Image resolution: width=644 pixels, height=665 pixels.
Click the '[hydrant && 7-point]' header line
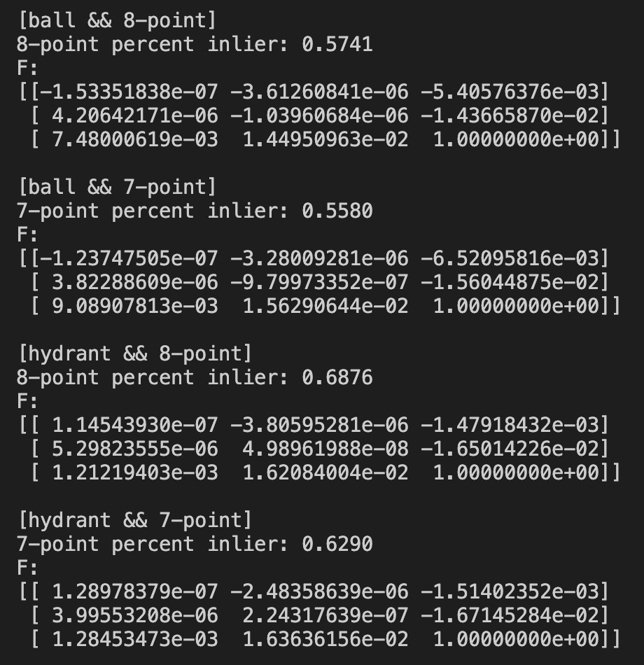(x=135, y=520)
